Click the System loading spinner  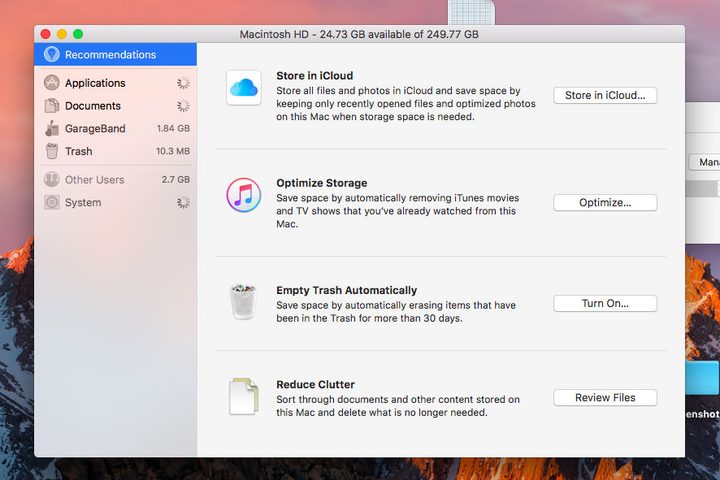[x=183, y=202]
